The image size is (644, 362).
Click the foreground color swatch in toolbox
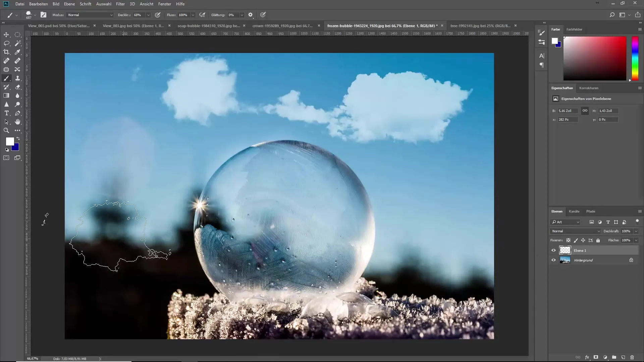(x=10, y=141)
